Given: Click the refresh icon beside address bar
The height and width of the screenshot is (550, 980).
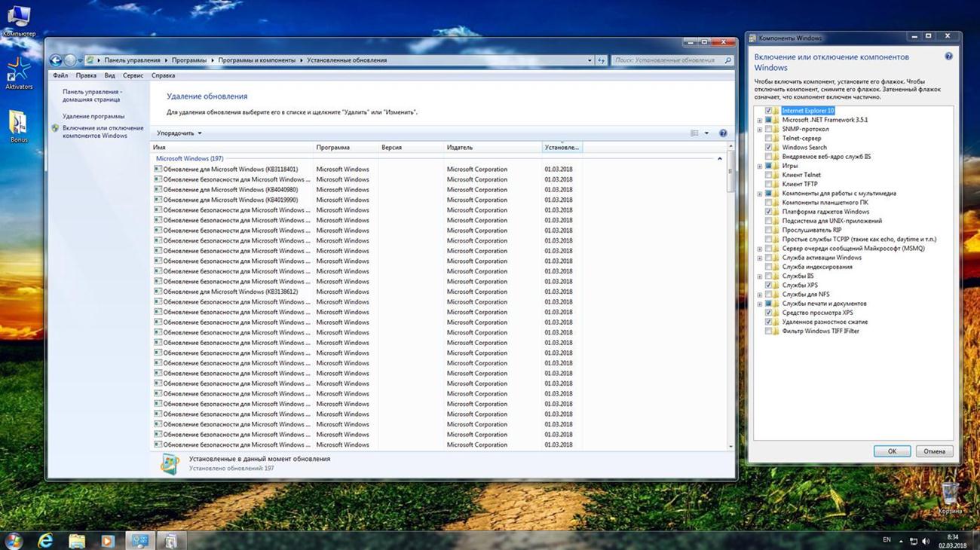Looking at the screenshot, I should pos(601,60).
